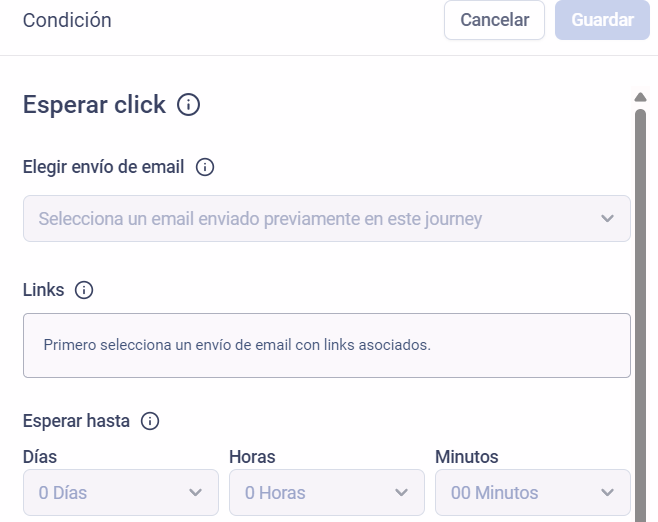
Task: Click the Esperar click heading text
Action: (x=94, y=105)
